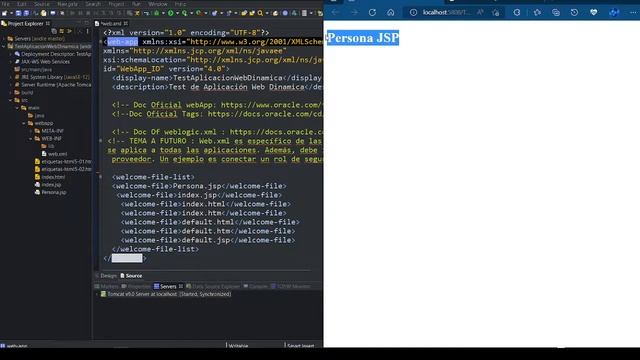Click the browser History icon
Screen dimensions: 640x360
point(574,12)
